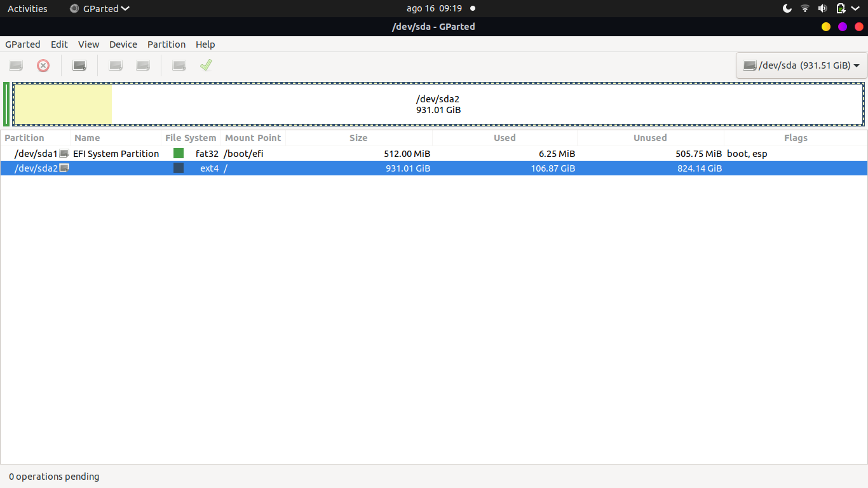Click the Undo last operation icon
This screenshot has height=488, width=868.
pyautogui.click(x=179, y=65)
